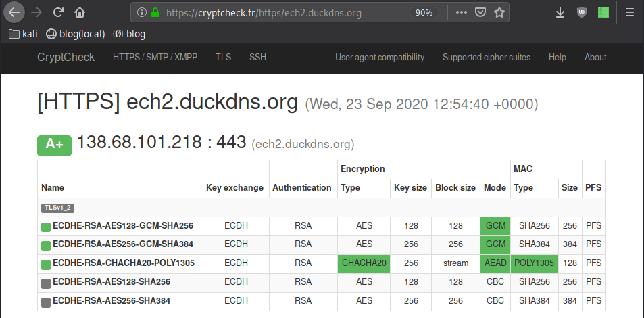The height and width of the screenshot is (318, 644).
Task: Open the About navigation link
Action: pos(595,58)
